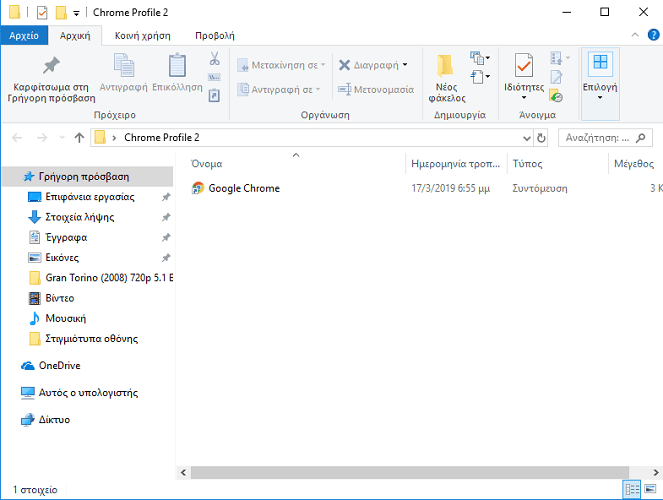Click the scrollbar right arrow
Image resolution: width=663 pixels, height=500 pixels.
tap(656, 473)
